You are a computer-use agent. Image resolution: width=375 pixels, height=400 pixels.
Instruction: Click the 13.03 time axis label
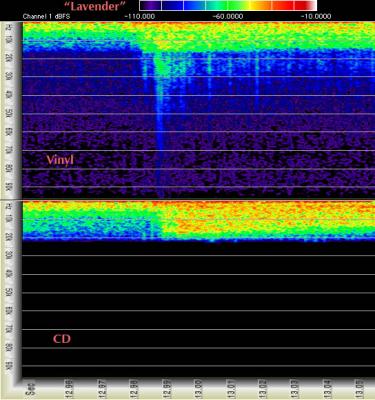[x=295, y=388]
